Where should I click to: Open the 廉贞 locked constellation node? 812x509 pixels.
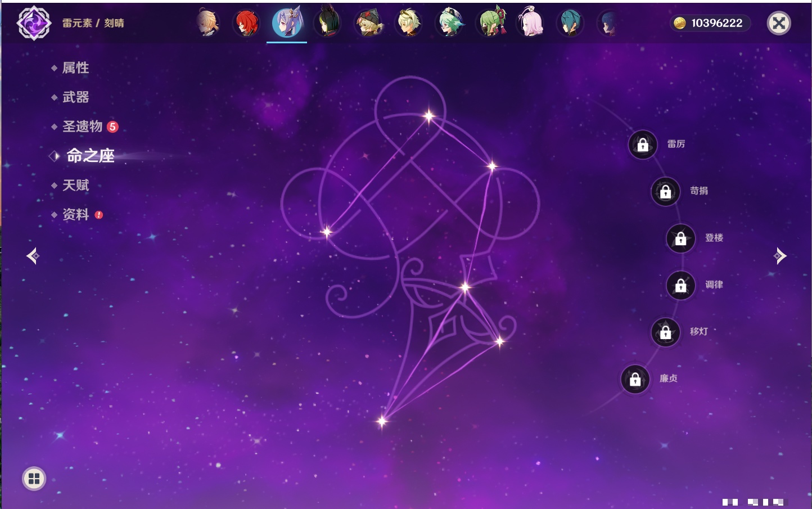click(x=635, y=379)
